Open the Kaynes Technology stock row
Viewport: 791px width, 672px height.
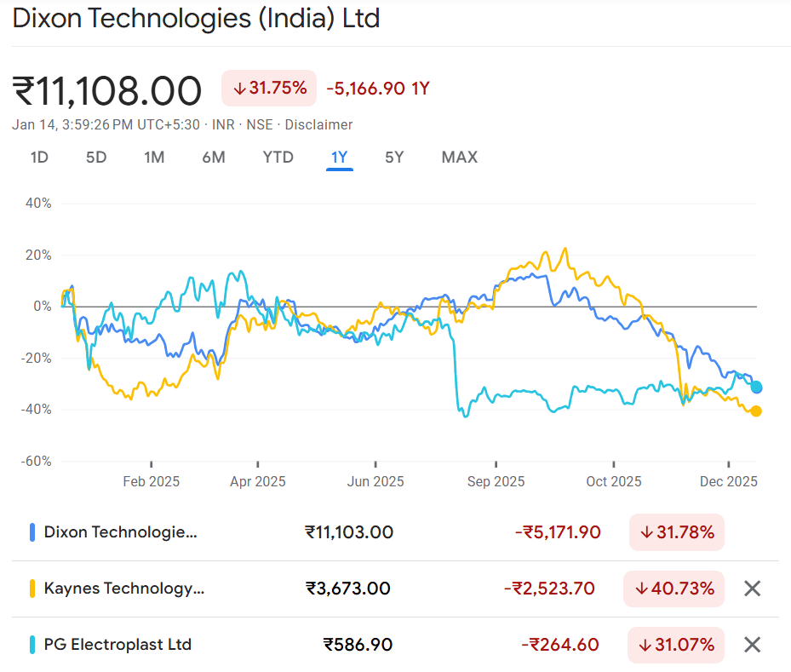coord(124,589)
